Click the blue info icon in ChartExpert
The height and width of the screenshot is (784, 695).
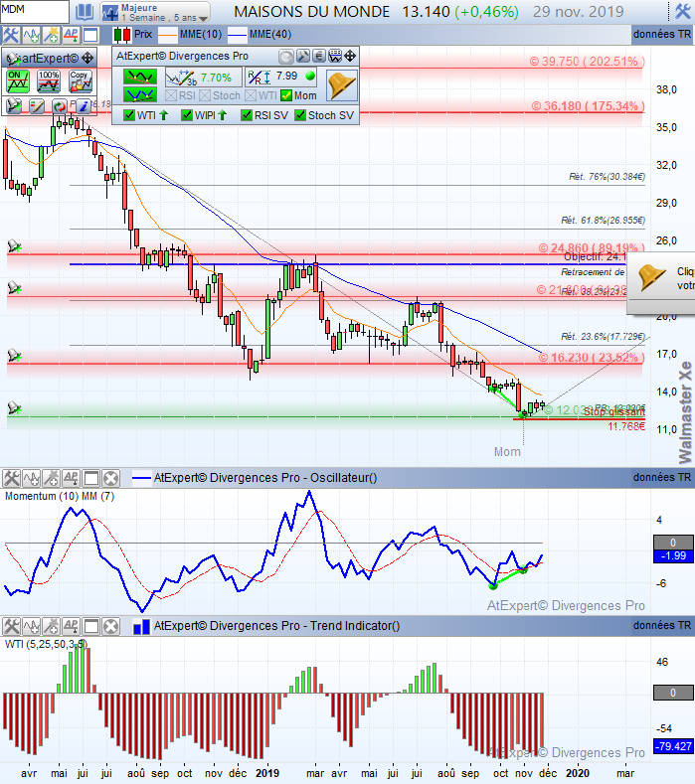[84, 105]
